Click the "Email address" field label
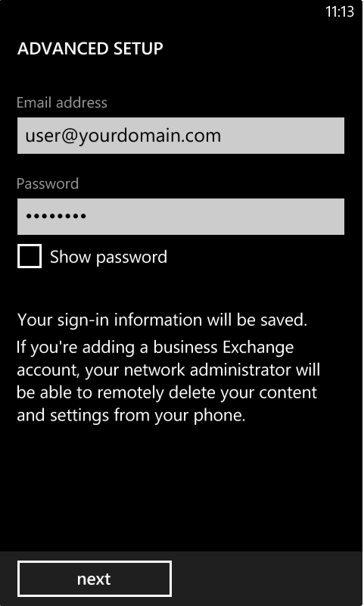This screenshot has width=364, height=606. 62,102
